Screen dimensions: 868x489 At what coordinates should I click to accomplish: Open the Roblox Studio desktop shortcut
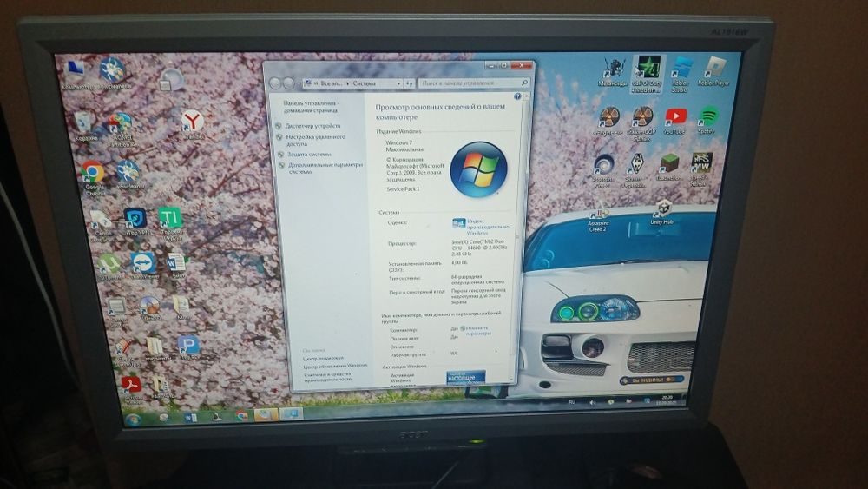[681, 74]
